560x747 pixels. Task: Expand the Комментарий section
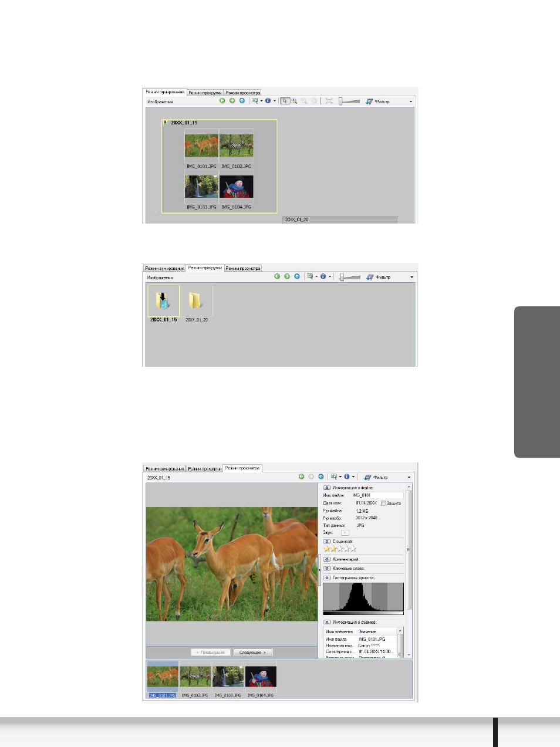[327, 559]
